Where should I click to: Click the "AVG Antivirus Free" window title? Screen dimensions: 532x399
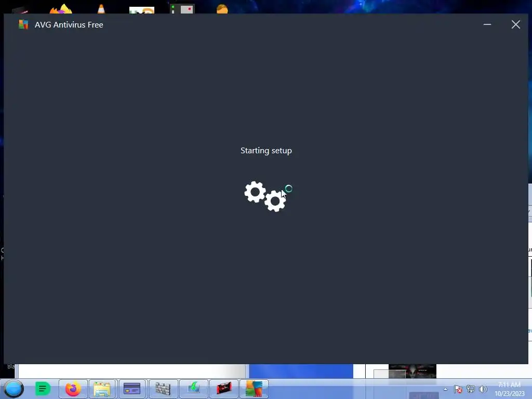point(69,25)
